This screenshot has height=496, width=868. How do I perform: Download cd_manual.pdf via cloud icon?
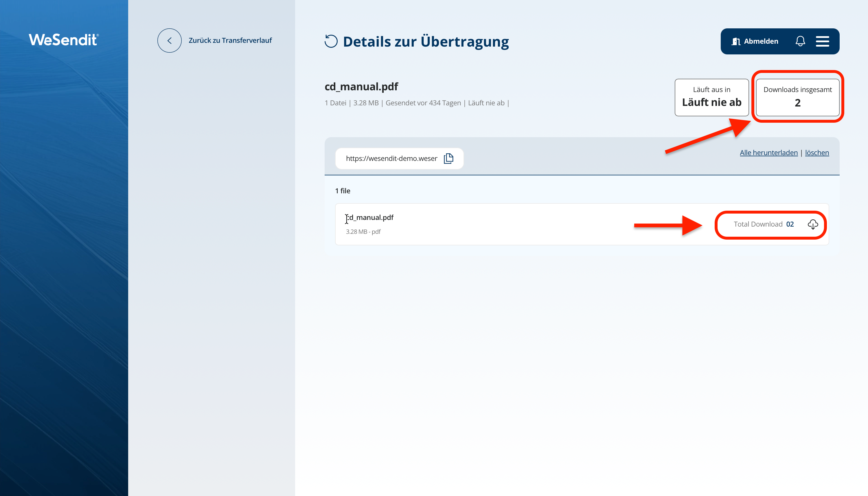[x=813, y=224]
